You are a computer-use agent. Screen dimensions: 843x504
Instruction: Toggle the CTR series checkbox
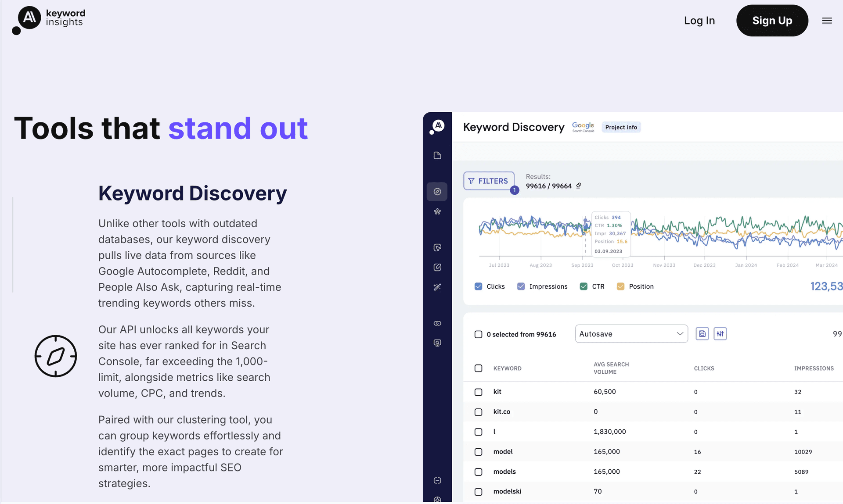point(584,286)
